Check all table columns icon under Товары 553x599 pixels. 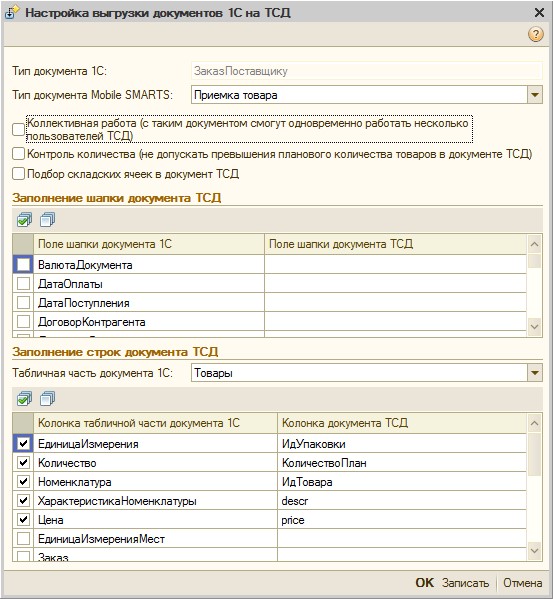[24, 398]
